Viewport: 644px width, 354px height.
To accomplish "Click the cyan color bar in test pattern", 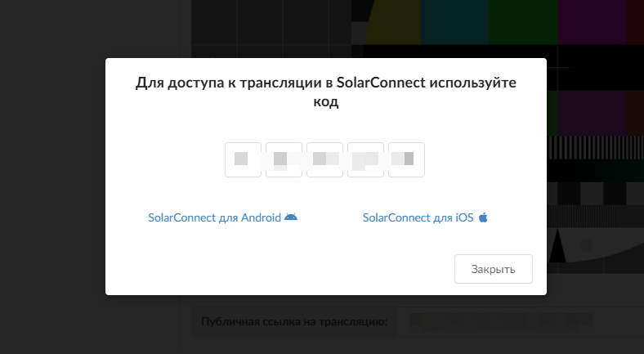I will coord(454,23).
